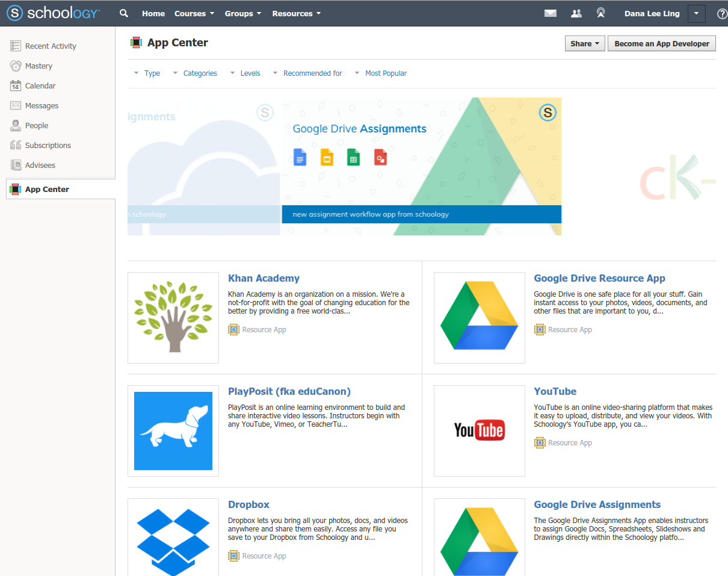Click 'new assignment workflow app from schoology' caption
The width and height of the screenshot is (728, 576).
click(371, 214)
